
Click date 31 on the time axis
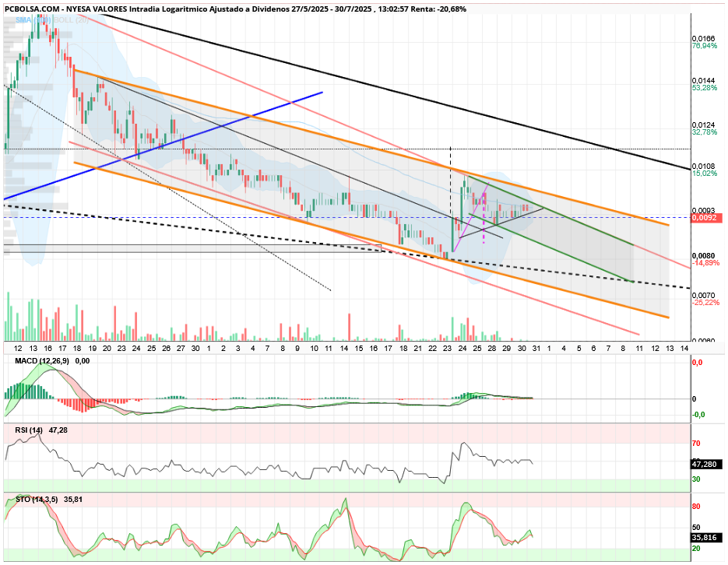536,349
